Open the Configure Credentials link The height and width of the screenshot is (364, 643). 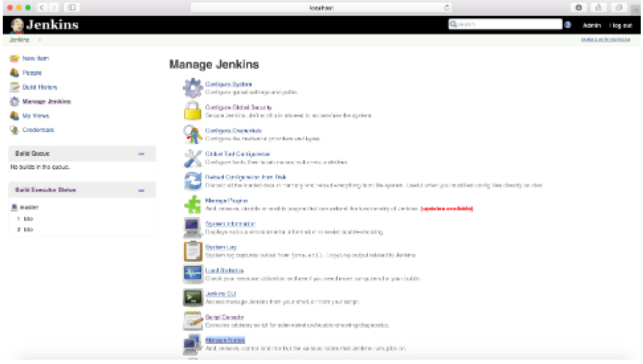click(x=234, y=131)
